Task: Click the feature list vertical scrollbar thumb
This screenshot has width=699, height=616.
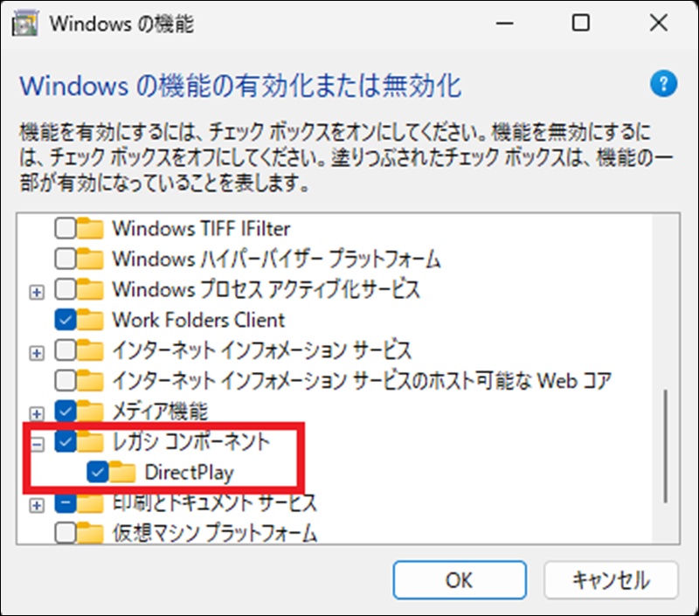Action: (666, 446)
